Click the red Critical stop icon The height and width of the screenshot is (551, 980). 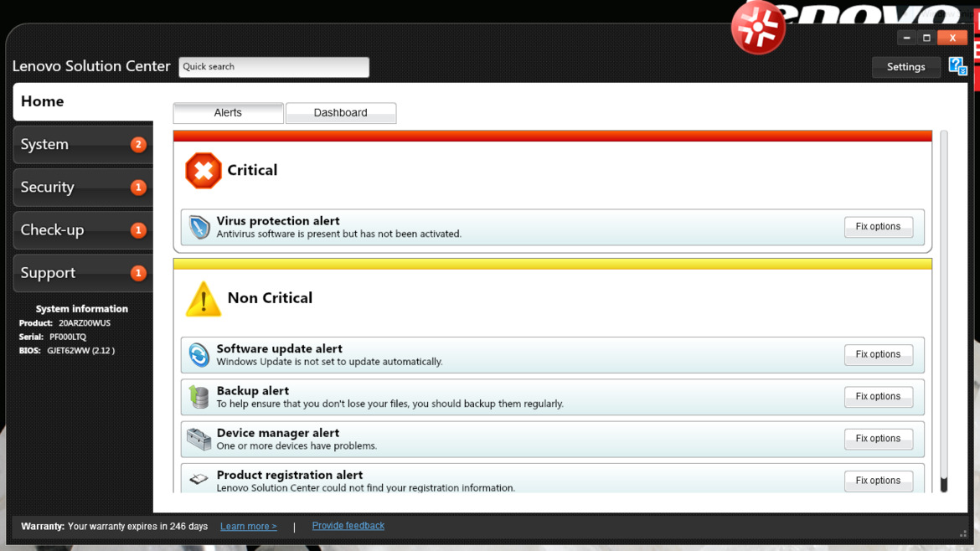204,171
